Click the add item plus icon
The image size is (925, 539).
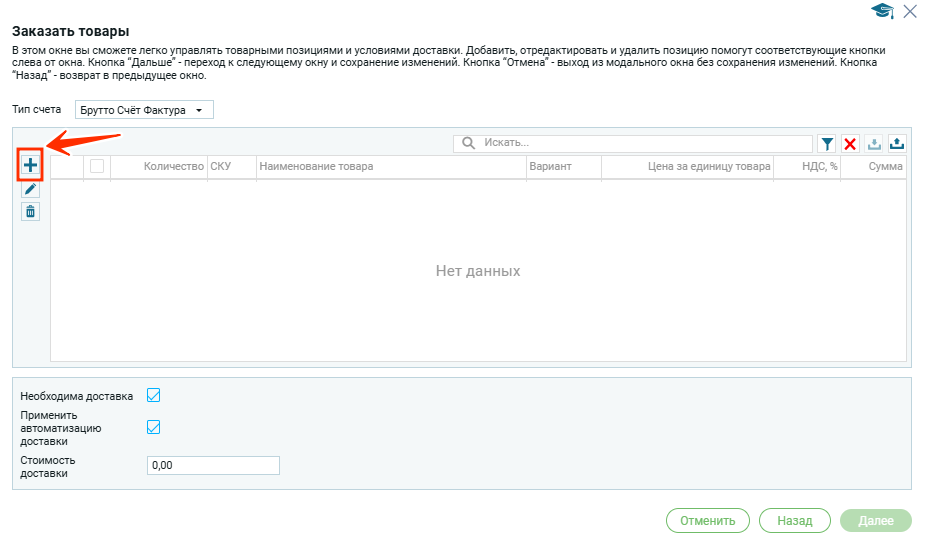[x=30, y=165]
